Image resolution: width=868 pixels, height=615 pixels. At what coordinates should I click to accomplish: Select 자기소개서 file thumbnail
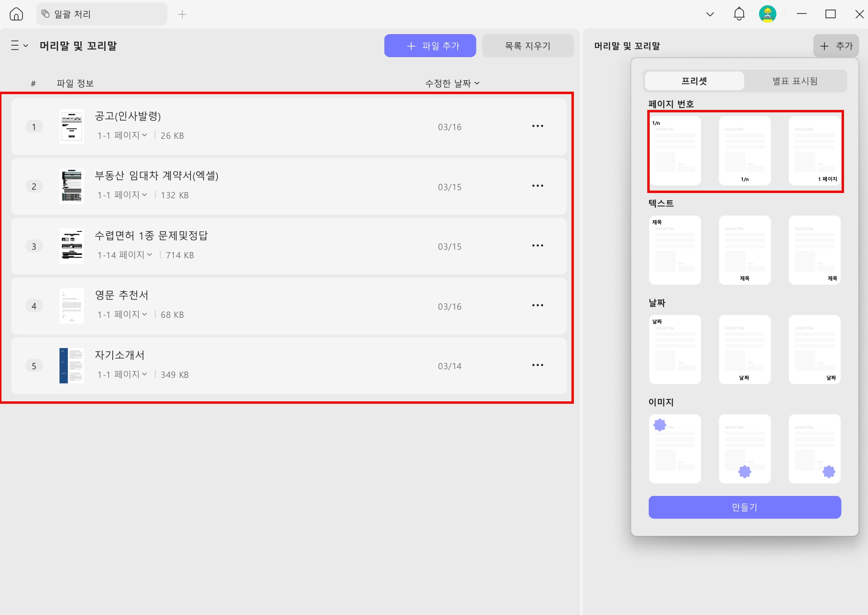coord(71,365)
